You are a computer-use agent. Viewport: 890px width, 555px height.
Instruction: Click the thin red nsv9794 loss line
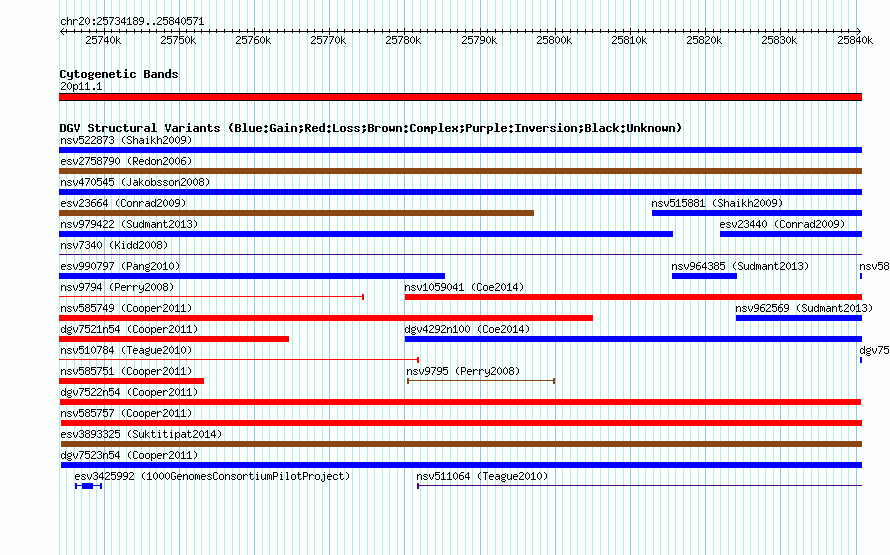coord(211,296)
